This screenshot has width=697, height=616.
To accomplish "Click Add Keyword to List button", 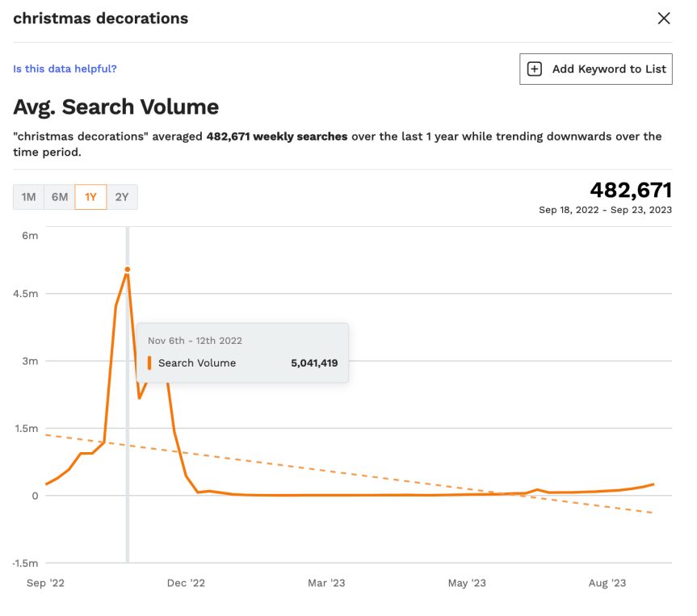I will (x=596, y=69).
